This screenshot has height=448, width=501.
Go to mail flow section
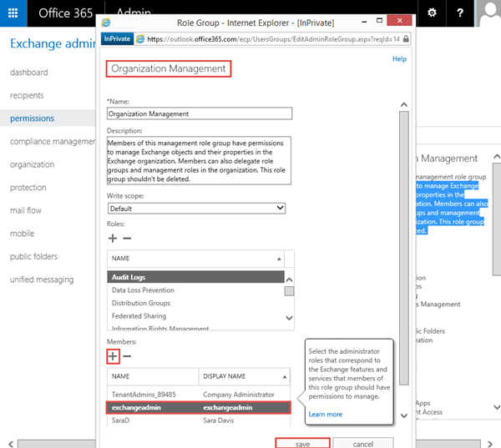[26, 211]
